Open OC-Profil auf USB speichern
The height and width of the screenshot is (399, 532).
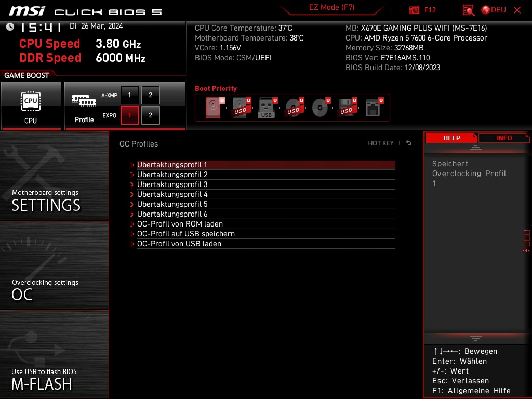coord(187,234)
